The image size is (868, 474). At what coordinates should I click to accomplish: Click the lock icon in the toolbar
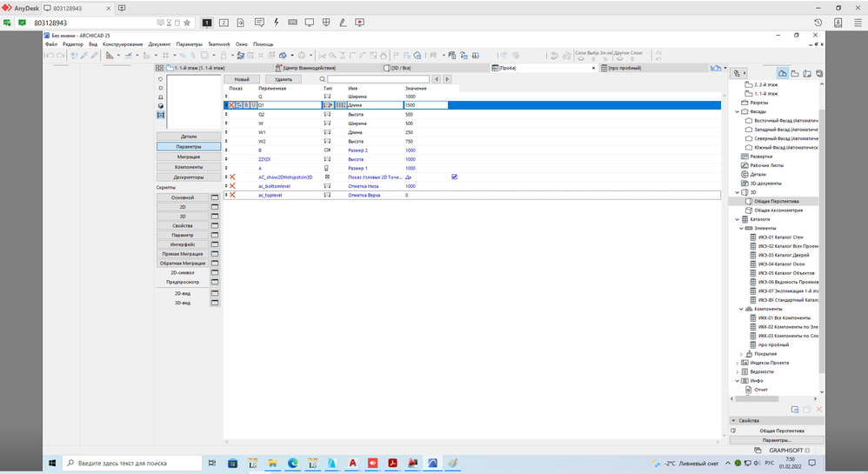(224, 56)
